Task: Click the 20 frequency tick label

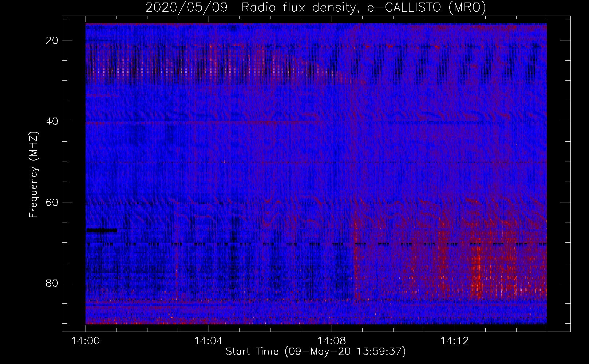Action: coord(52,40)
